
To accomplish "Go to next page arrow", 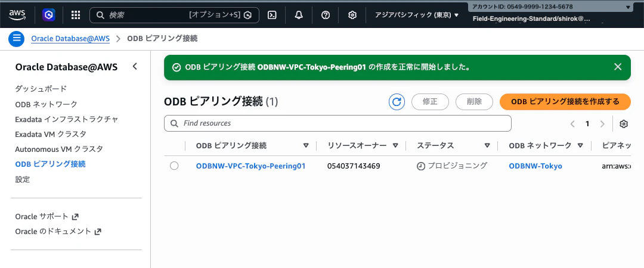I will pyautogui.click(x=602, y=124).
